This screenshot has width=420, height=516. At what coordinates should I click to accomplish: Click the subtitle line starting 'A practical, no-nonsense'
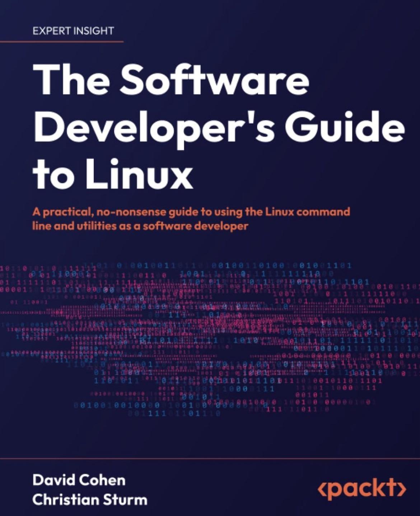click(x=191, y=212)
